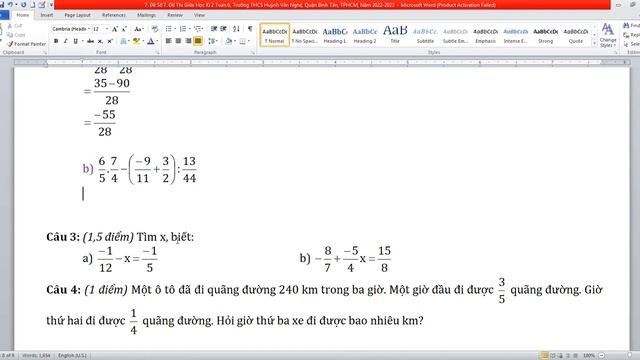Expand the Bullets dropdown arrow

175,29
